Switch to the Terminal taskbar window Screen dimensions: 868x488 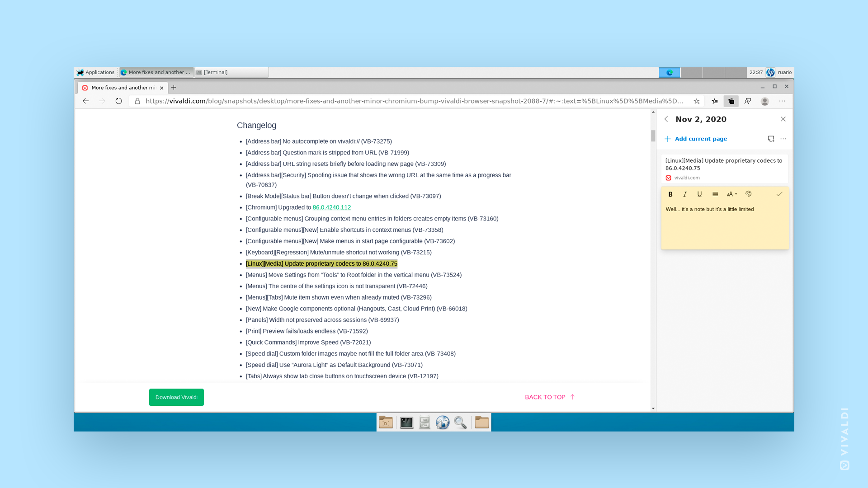[x=231, y=72]
